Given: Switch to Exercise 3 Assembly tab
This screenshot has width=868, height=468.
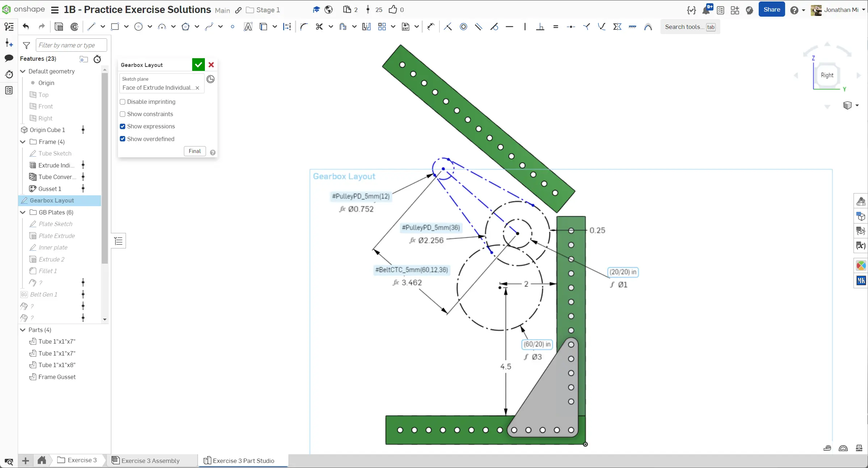Looking at the screenshot, I should pos(150,460).
